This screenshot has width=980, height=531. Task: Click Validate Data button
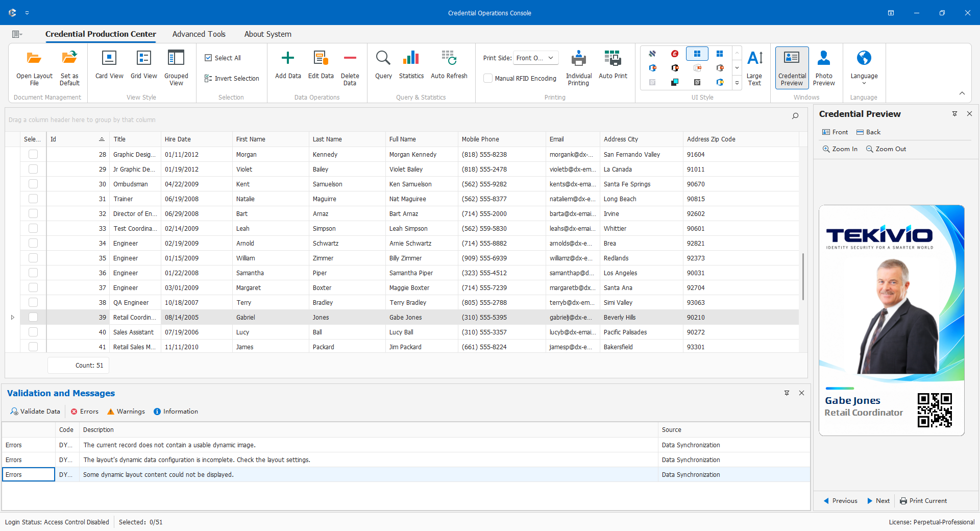pyautogui.click(x=35, y=412)
